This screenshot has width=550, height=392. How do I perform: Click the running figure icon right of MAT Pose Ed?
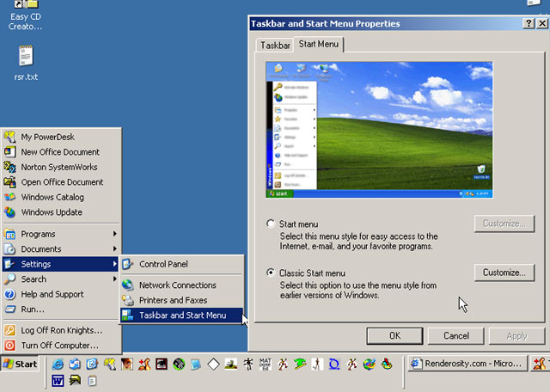tap(283, 364)
